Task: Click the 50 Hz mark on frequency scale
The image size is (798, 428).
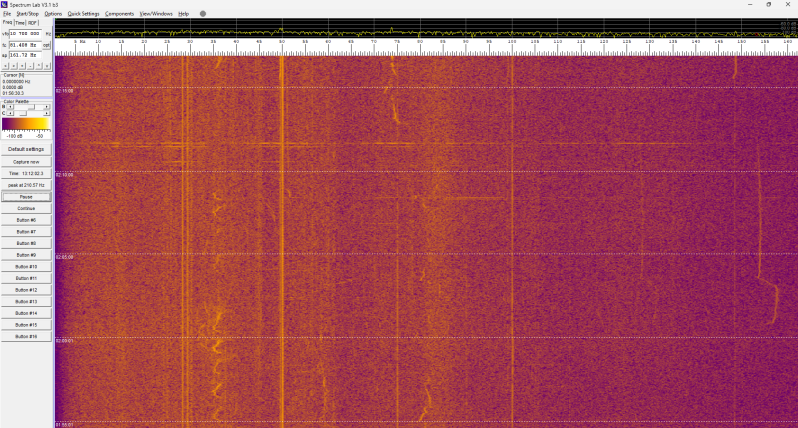Action: [x=282, y=42]
